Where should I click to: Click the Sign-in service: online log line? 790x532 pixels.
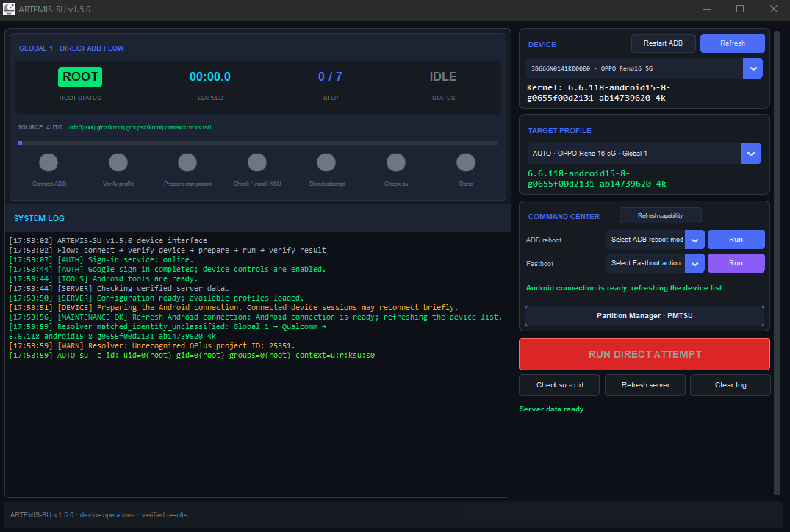click(101, 260)
